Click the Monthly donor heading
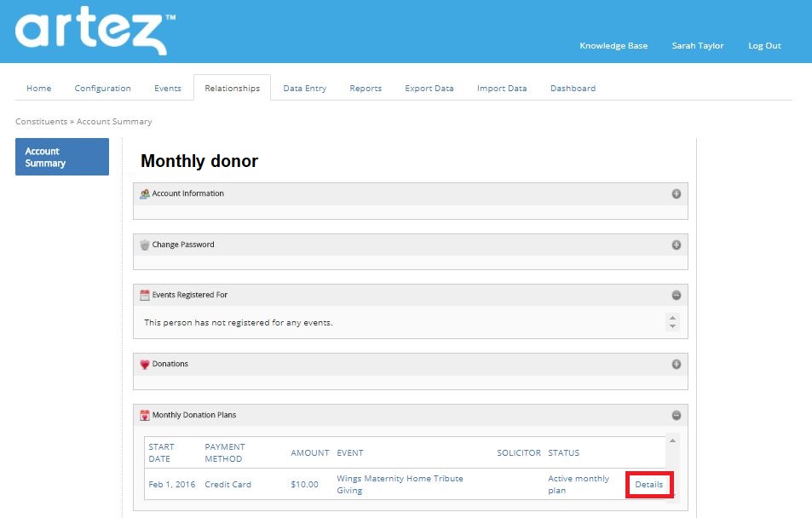Viewport: 812px width, 518px height. pyautogui.click(x=199, y=161)
